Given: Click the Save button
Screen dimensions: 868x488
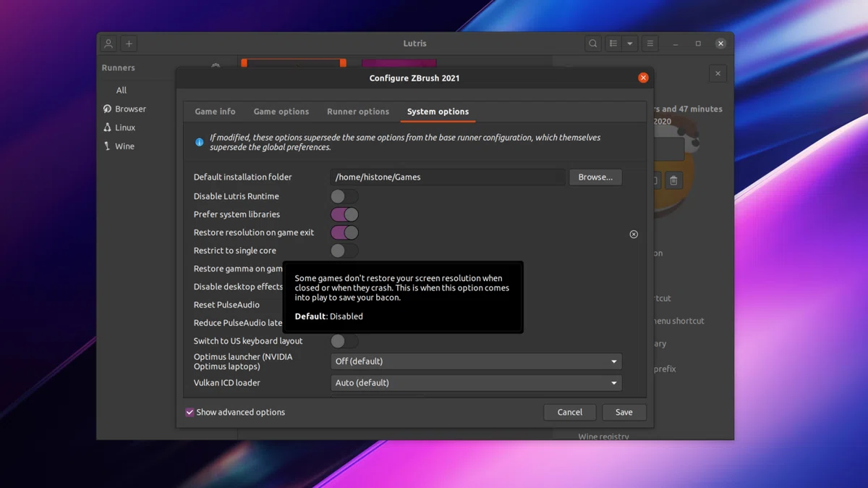Looking at the screenshot, I should (624, 412).
